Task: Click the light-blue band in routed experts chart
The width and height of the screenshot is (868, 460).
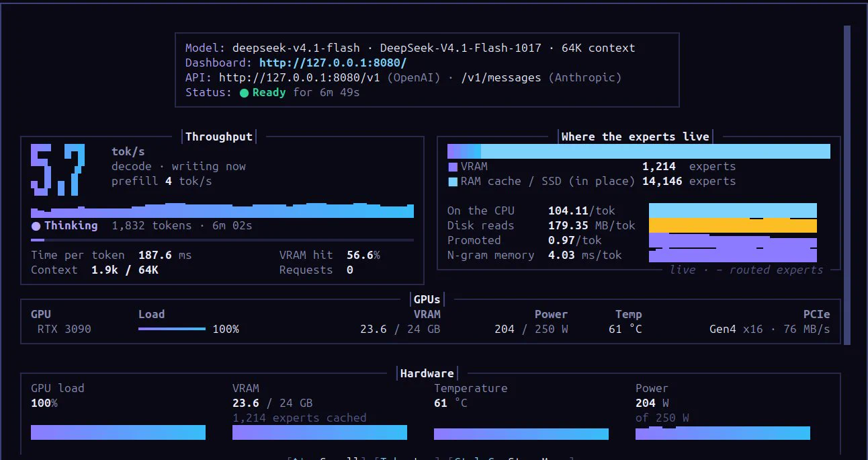Action: 733,210
